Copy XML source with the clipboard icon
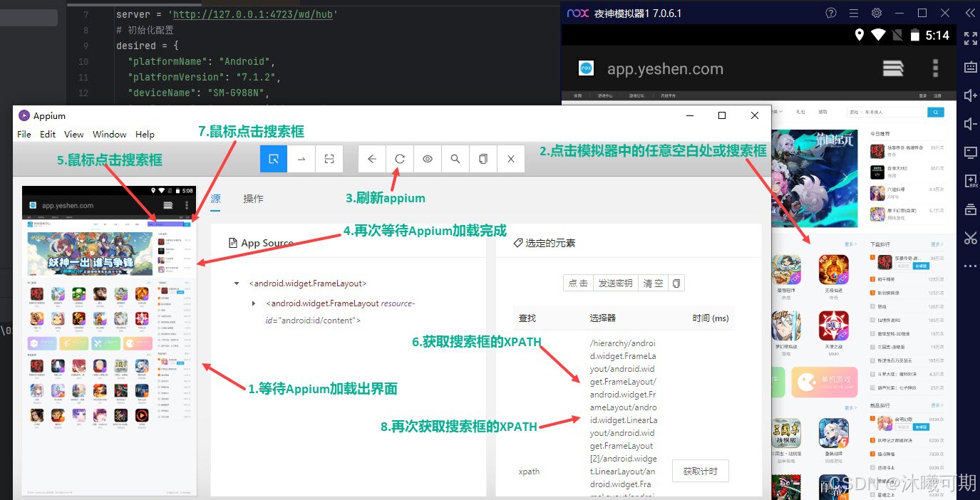The width and height of the screenshot is (980, 500). click(x=483, y=159)
